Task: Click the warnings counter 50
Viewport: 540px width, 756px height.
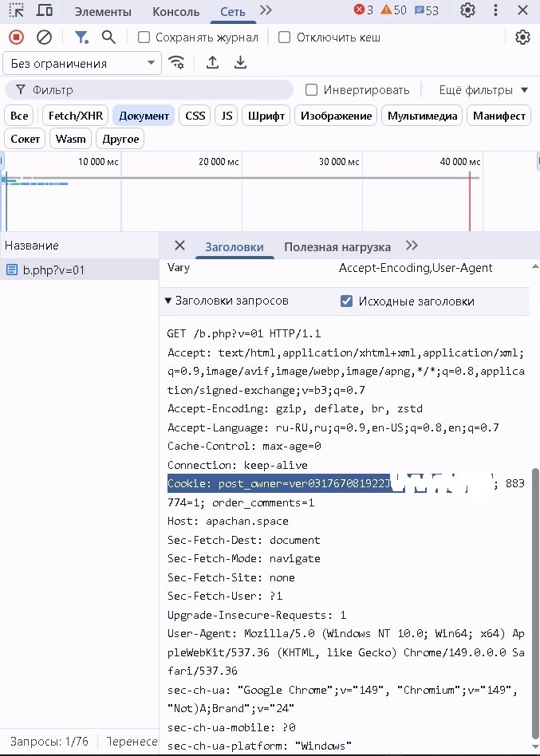Action: 393,10
